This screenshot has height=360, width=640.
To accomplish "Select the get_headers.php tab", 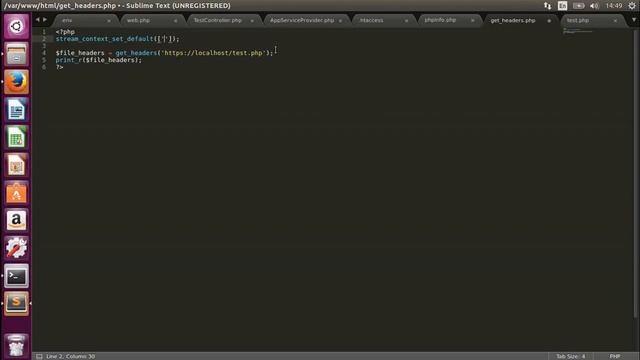I will pyautogui.click(x=513, y=20).
